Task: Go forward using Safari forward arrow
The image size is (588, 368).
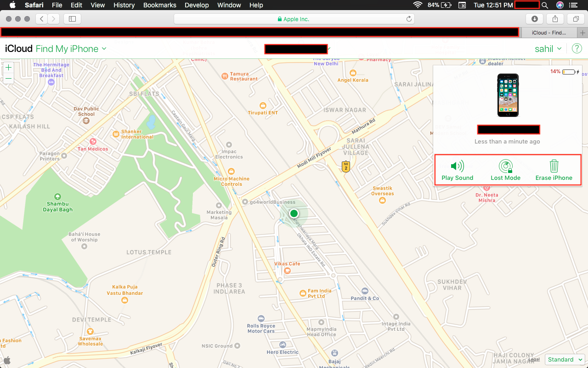Action: point(54,19)
